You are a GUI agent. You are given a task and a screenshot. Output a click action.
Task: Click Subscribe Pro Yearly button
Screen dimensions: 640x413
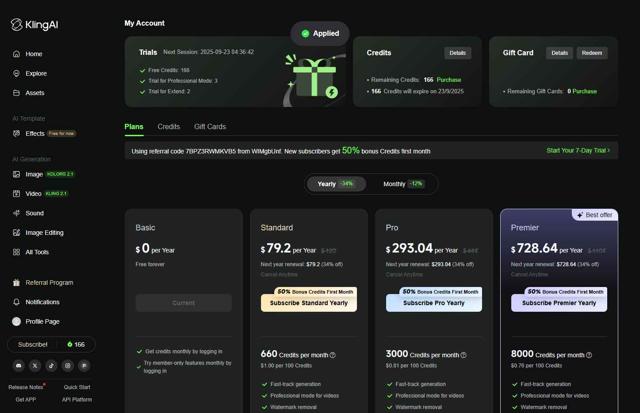click(434, 303)
